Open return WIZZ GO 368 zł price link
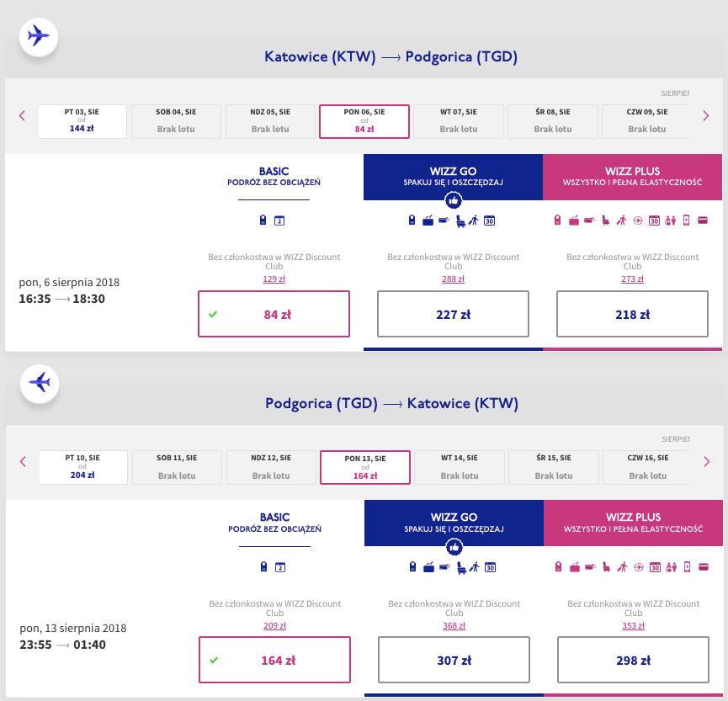Screen dimensions: 728x701 pos(454,626)
